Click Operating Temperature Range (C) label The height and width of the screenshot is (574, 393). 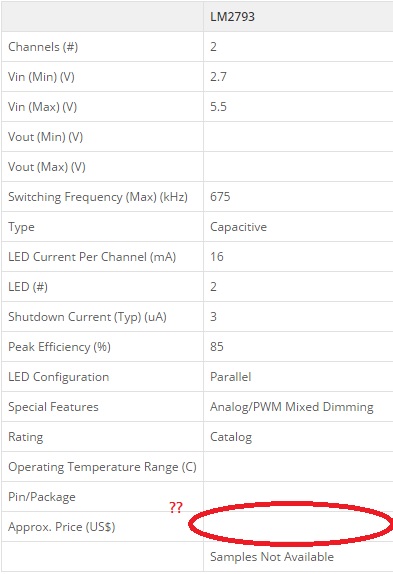(102, 467)
